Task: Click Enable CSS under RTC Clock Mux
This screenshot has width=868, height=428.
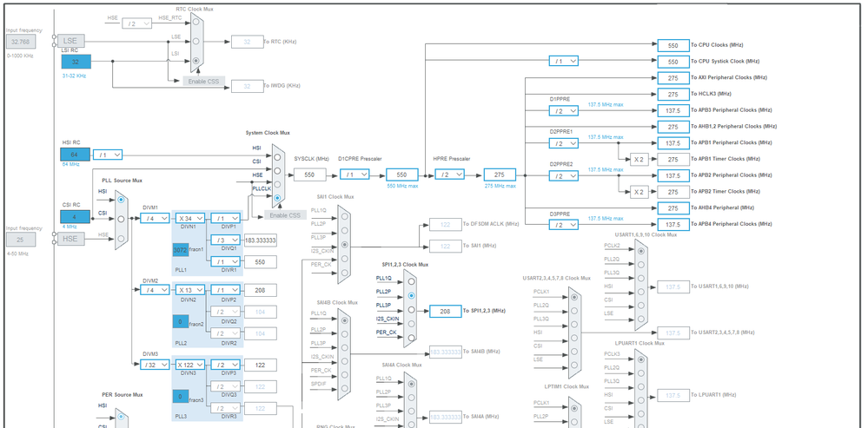Action: pos(203,82)
